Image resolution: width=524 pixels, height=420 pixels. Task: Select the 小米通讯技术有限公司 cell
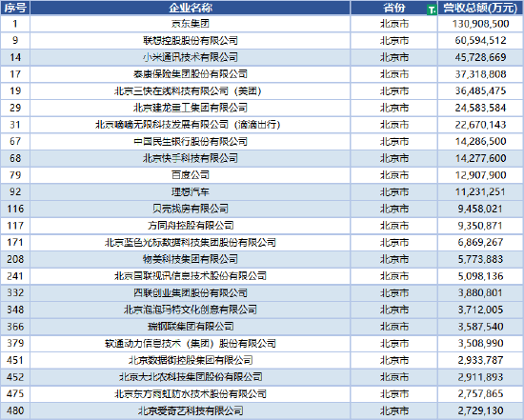(x=191, y=57)
